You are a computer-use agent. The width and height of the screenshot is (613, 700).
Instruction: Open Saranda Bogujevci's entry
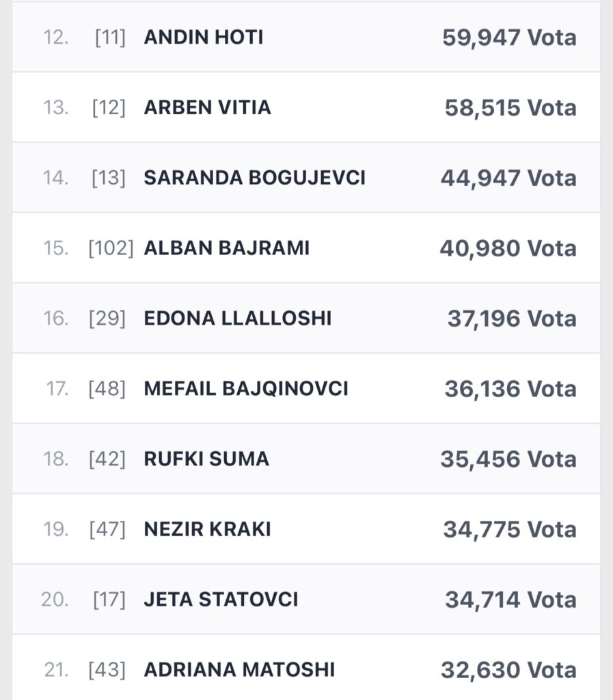254,178
